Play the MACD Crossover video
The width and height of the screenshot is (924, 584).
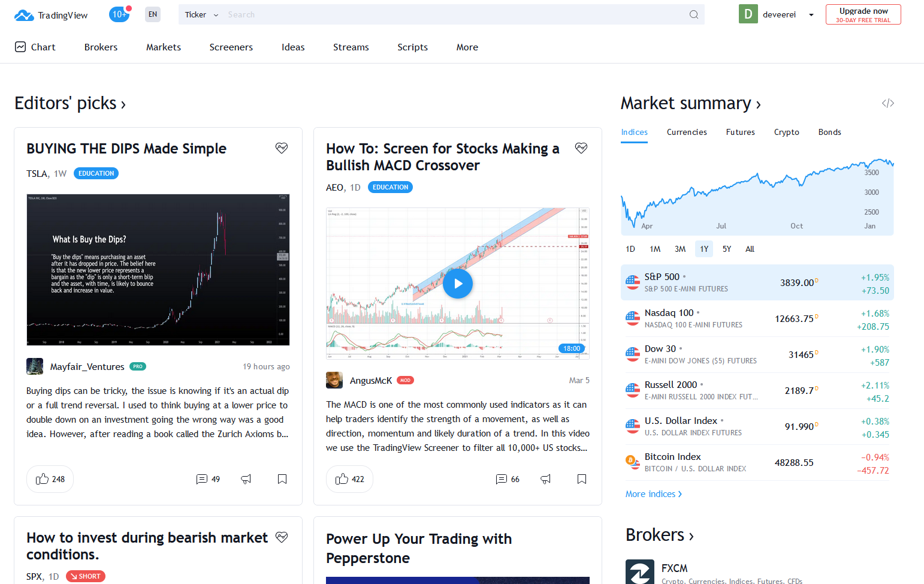click(458, 284)
